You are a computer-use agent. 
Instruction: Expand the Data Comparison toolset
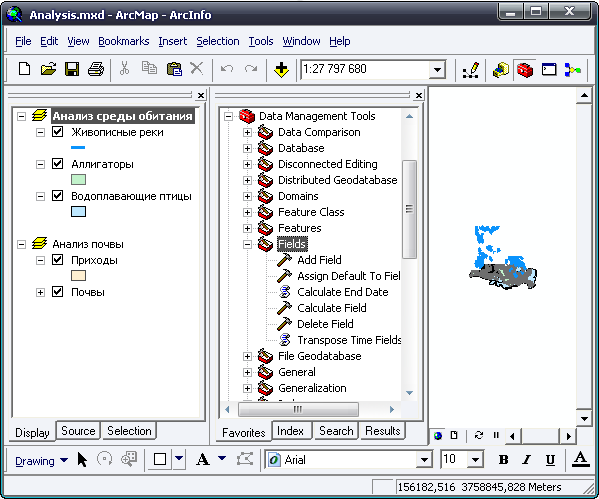click(247, 133)
